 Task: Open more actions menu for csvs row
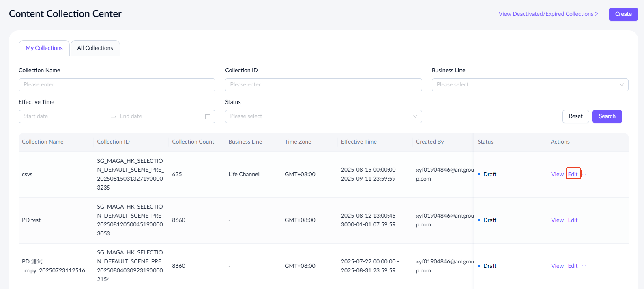584,174
